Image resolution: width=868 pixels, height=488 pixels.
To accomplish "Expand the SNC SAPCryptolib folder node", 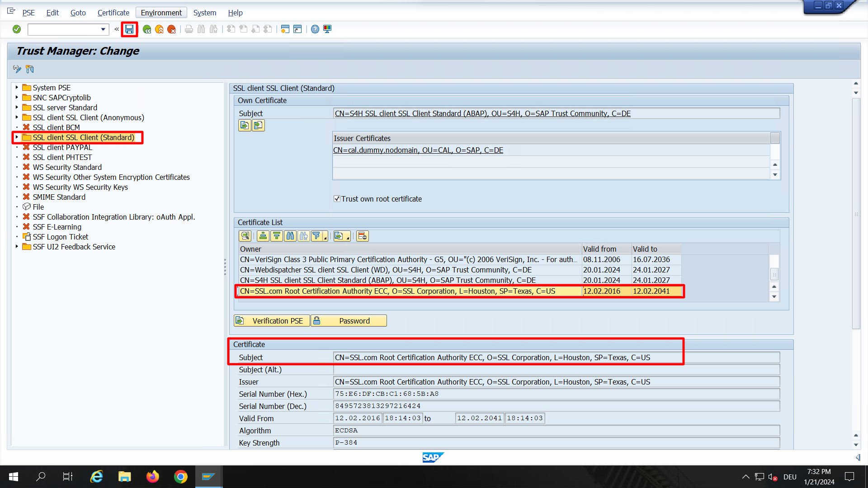I will pos(17,97).
